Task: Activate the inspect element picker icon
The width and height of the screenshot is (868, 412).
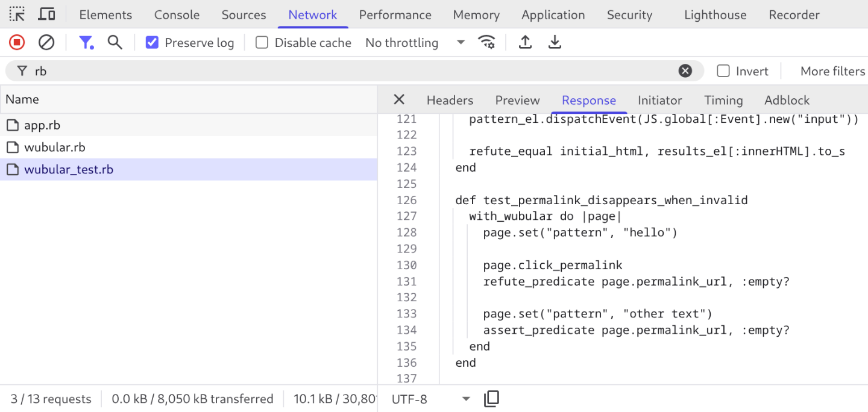Action: [x=17, y=14]
